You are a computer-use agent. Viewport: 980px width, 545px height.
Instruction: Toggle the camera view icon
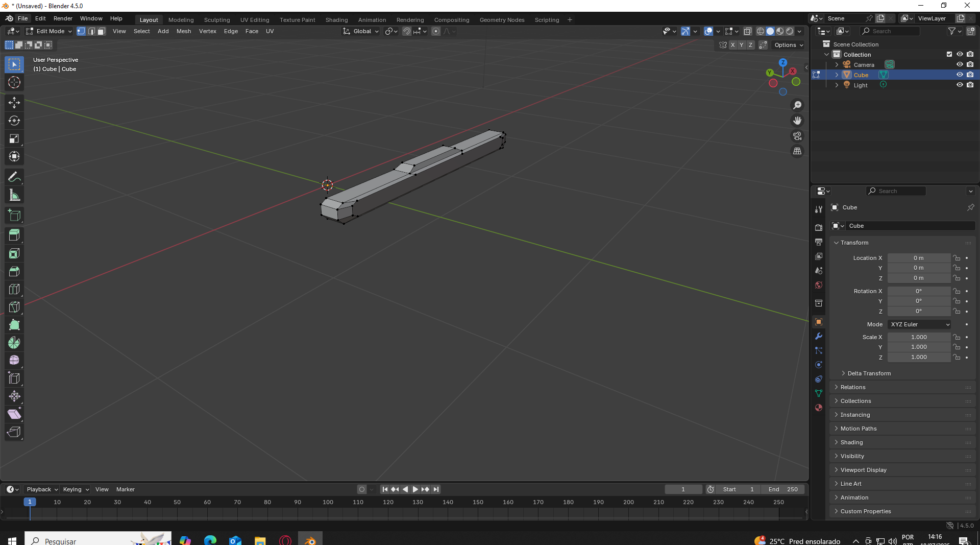[797, 136]
